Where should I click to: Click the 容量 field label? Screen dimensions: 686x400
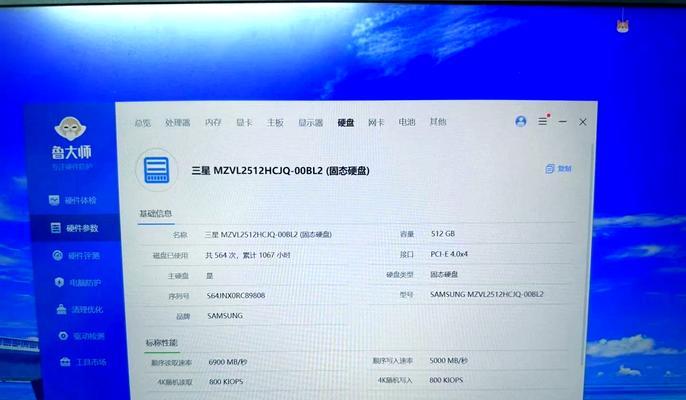click(407, 234)
